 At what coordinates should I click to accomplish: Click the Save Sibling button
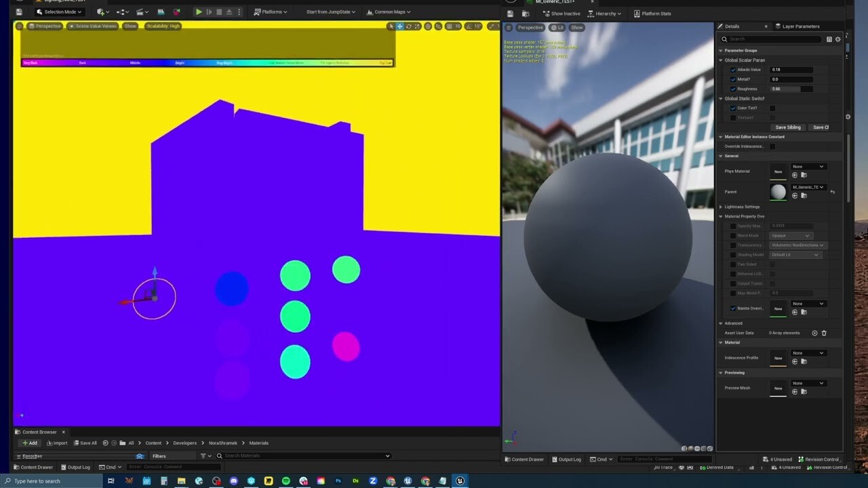tap(787, 127)
